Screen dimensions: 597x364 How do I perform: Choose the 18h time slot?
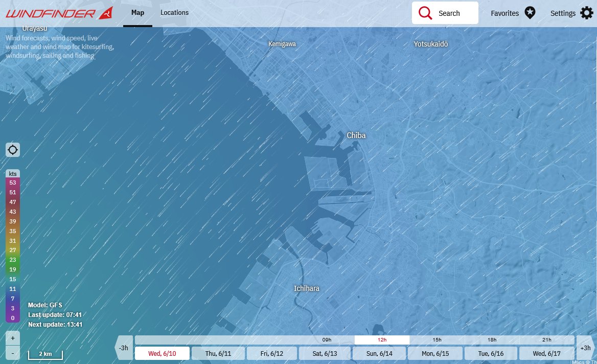[492, 340]
